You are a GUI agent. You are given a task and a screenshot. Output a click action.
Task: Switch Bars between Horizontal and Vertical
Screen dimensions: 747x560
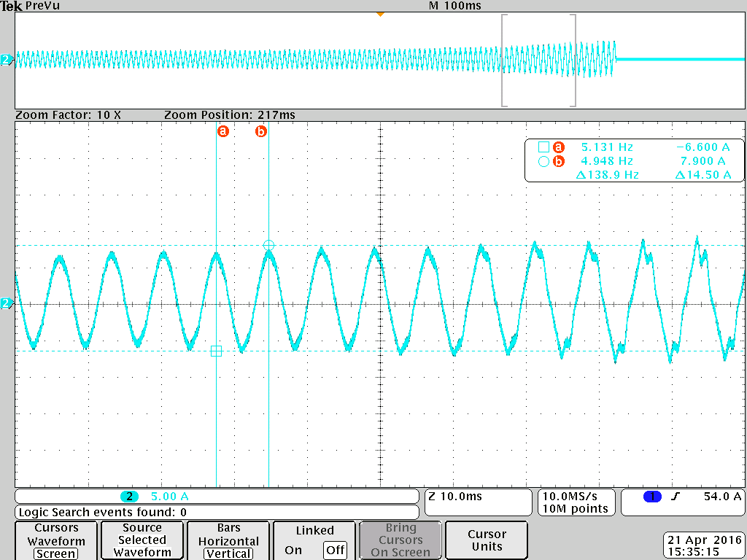(228, 540)
